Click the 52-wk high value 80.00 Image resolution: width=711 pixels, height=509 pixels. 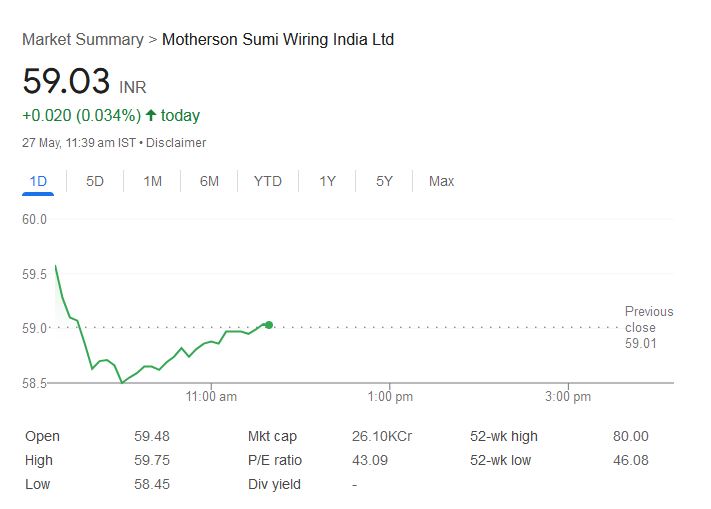tap(631, 436)
